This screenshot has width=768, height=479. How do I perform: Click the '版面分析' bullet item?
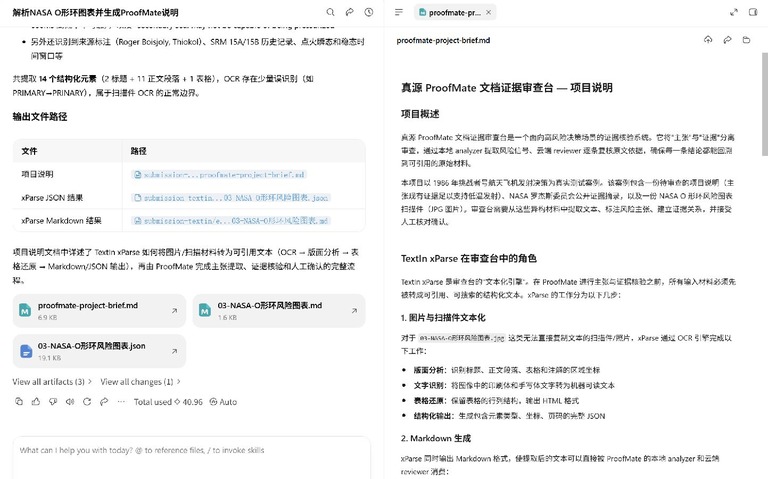507,370
